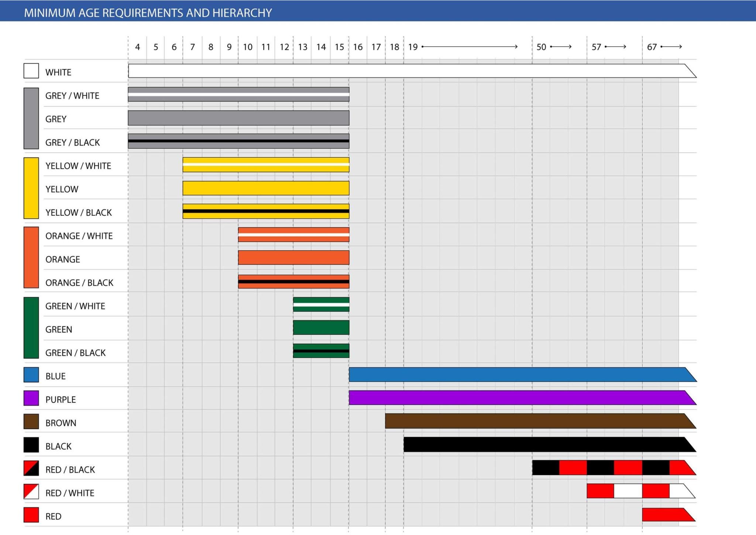This screenshot has width=756, height=535.
Task: Click the solid red timeline bar
Action: pyautogui.click(x=669, y=515)
